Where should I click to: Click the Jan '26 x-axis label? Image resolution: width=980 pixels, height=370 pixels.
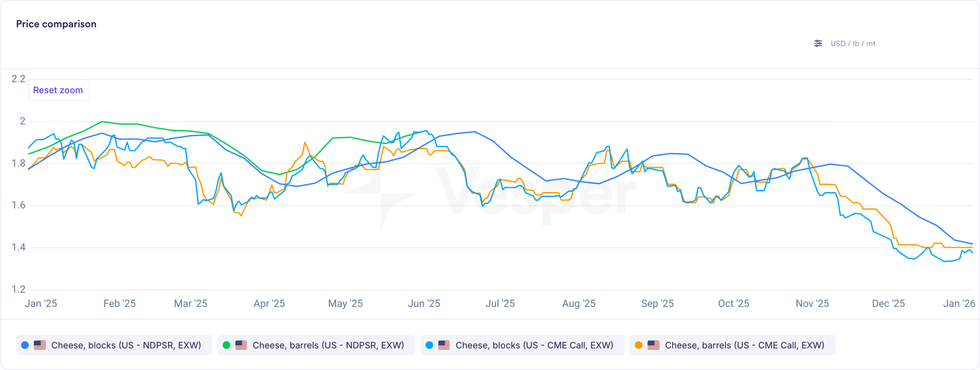[x=959, y=303]
